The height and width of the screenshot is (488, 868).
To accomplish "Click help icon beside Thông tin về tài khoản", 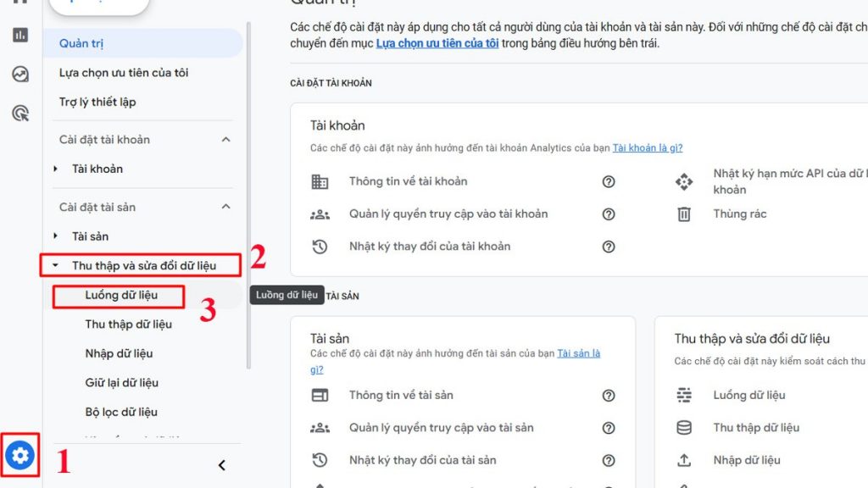I will click(x=609, y=181).
